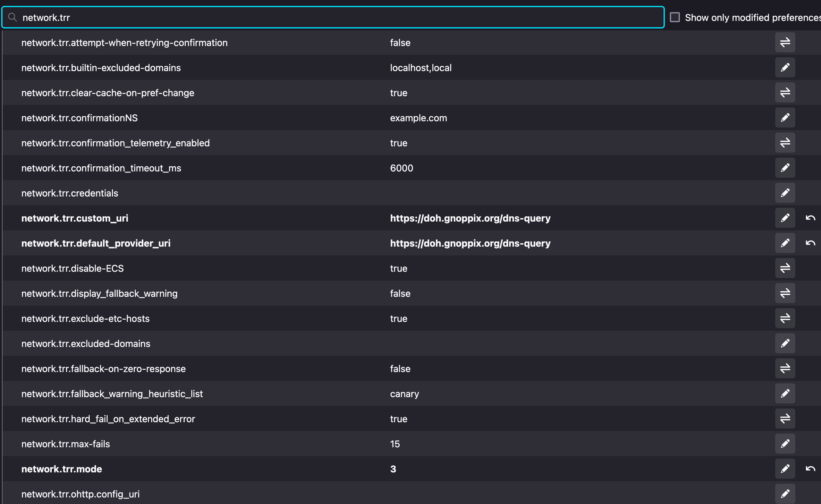
Task: Click the network.trr search field
Action: 333,17
